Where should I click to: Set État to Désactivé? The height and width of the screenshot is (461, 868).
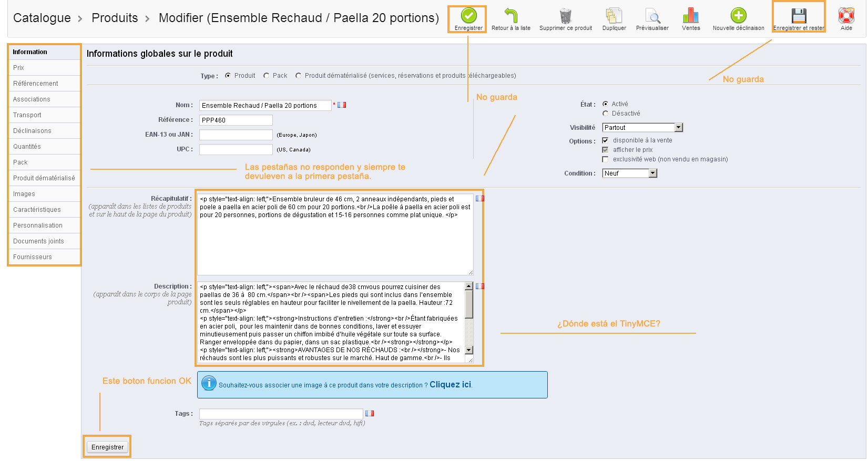[x=605, y=113]
